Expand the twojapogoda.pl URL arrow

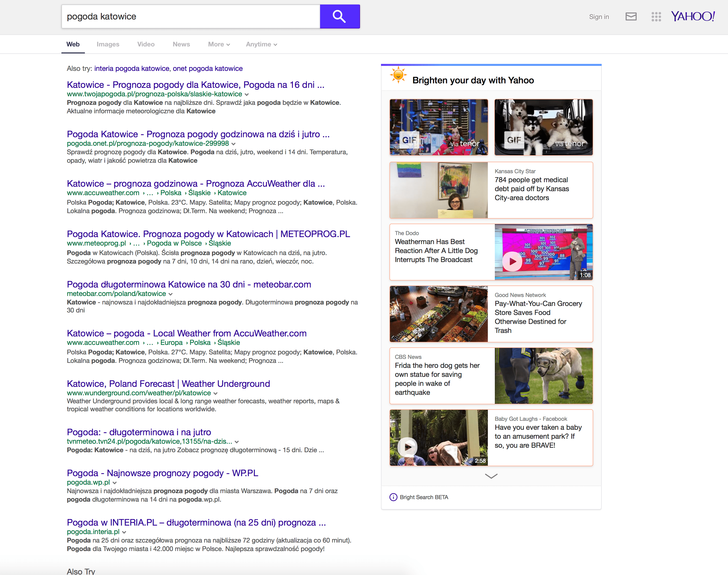tap(247, 95)
